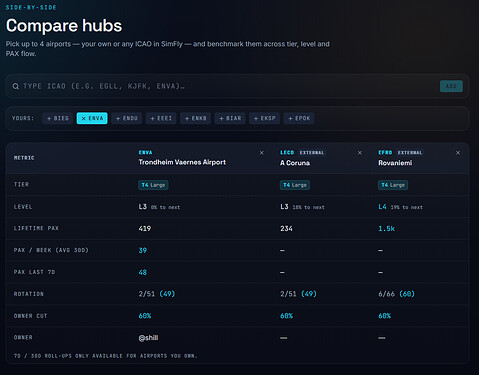Add EEEI chip to comparison

(161, 118)
